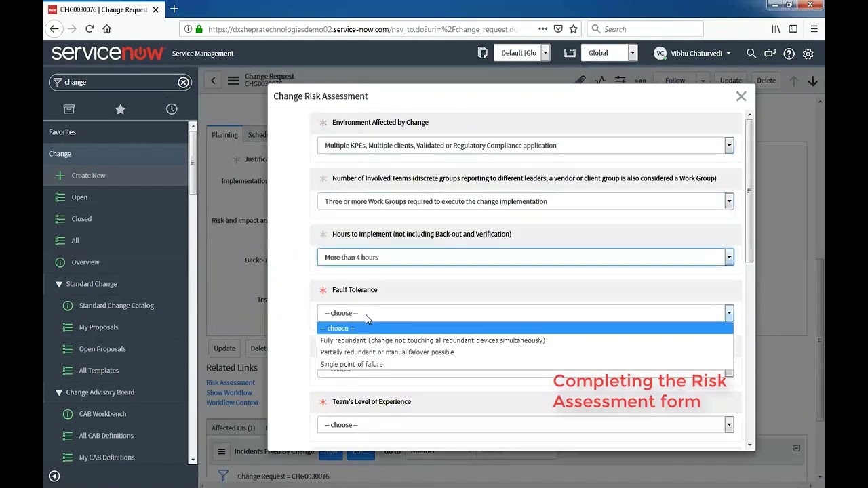Choose Single point of failure option
The image size is (868, 488).
click(526, 364)
